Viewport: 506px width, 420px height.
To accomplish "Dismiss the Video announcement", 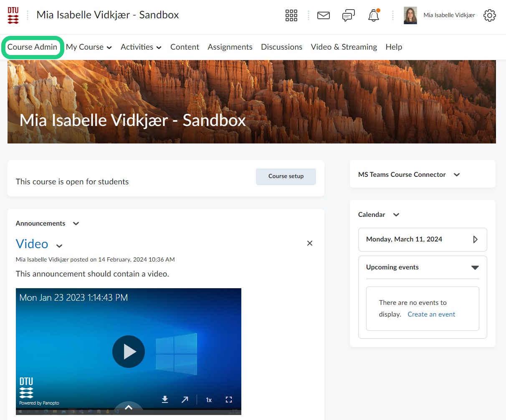I will (310, 243).
